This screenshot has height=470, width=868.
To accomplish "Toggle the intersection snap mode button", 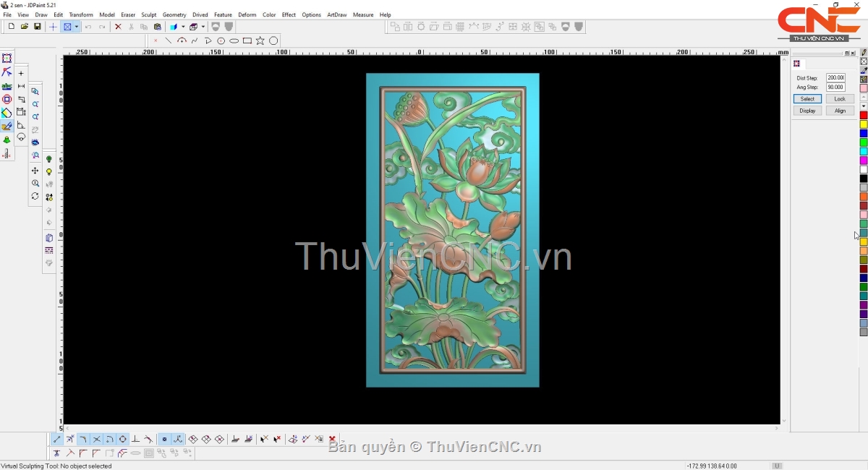I will click(96, 439).
